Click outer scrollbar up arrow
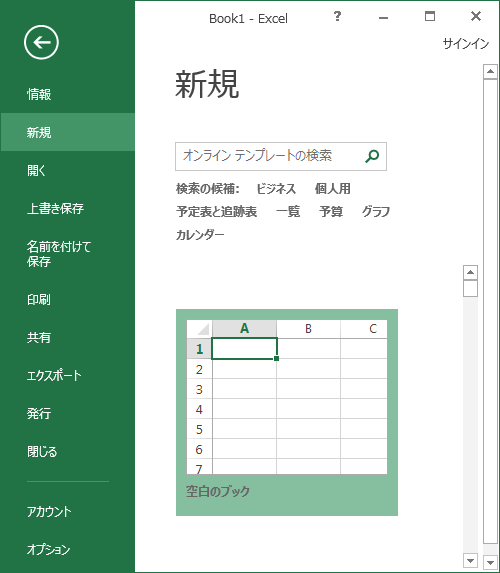The height and width of the screenshot is (573, 500). 490,72
